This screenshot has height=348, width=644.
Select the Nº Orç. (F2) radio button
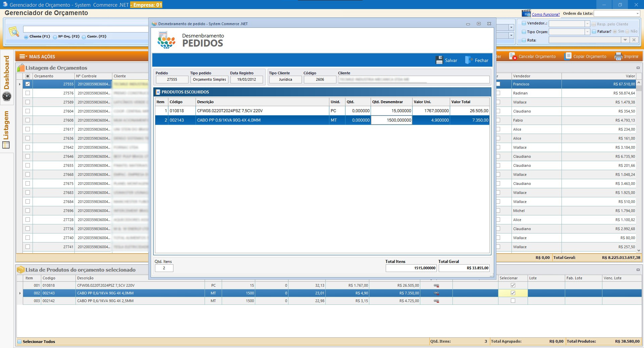55,37
